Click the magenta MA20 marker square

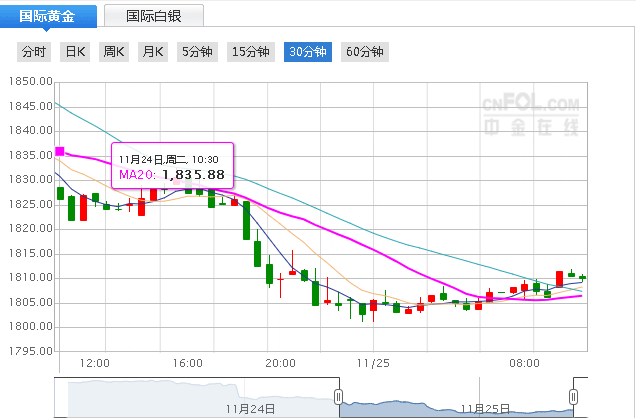pos(59,152)
